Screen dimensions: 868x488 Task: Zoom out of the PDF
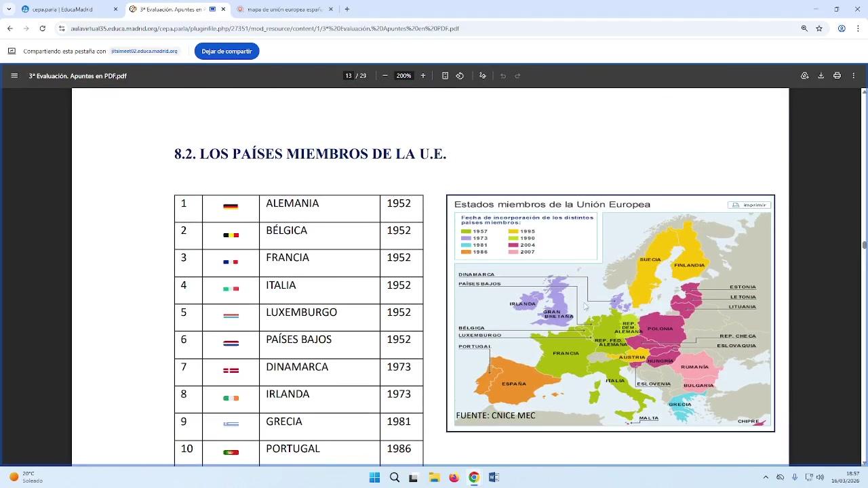[x=385, y=76]
